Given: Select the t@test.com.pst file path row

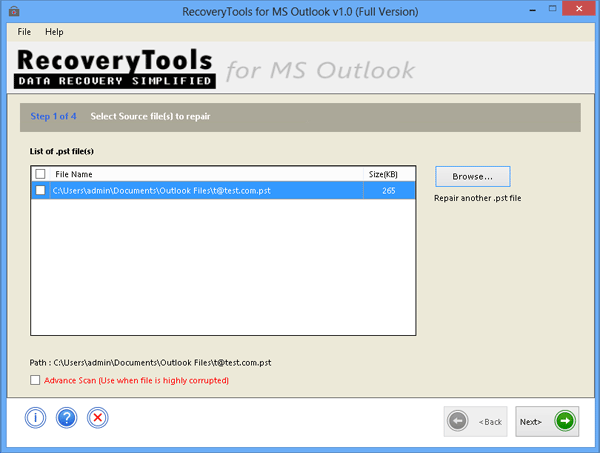Looking at the screenshot, I should point(223,191).
